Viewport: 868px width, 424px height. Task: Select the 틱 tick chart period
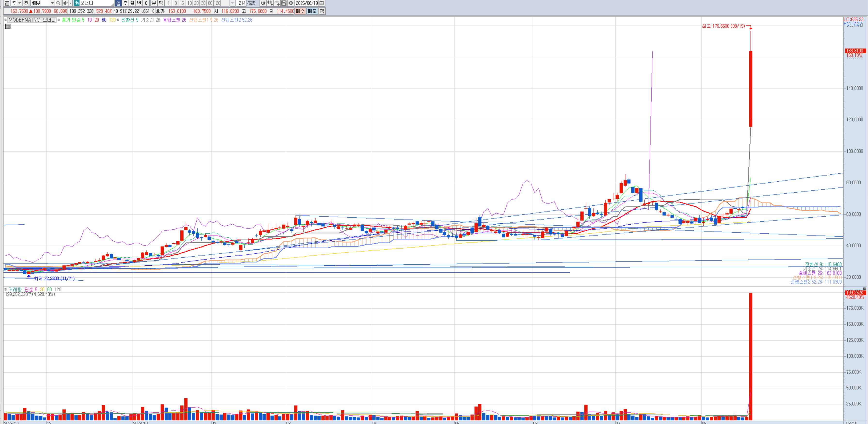[161, 3]
